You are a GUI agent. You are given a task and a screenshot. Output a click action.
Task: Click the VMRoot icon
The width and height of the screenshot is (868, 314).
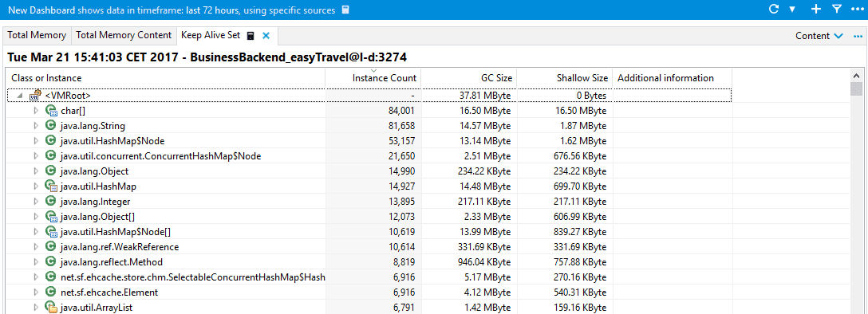tap(35, 95)
